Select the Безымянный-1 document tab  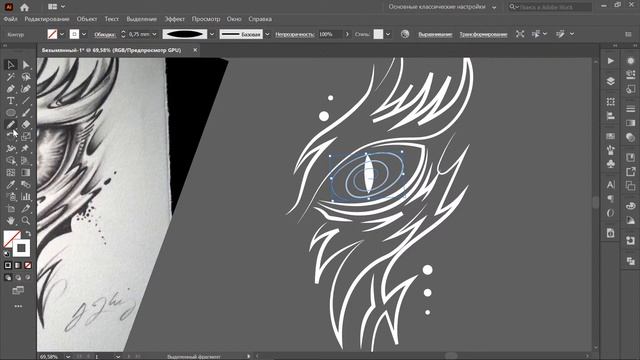pyautogui.click(x=111, y=50)
